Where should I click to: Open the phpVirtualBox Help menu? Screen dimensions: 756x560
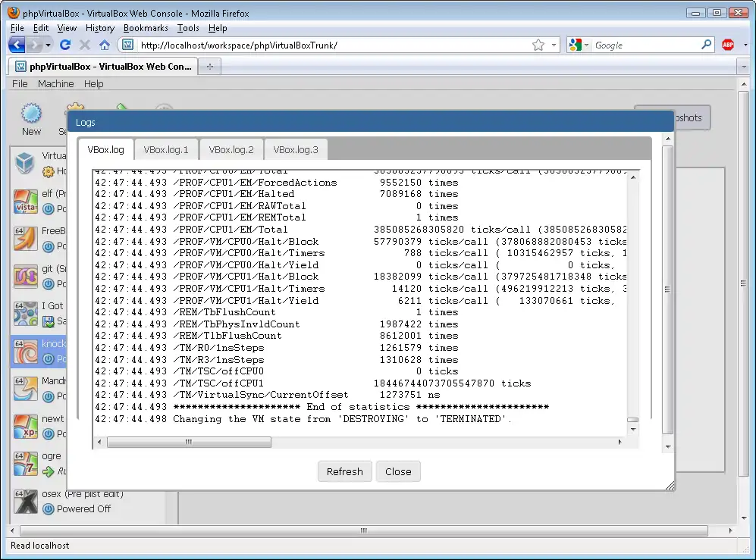tap(93, 84)
